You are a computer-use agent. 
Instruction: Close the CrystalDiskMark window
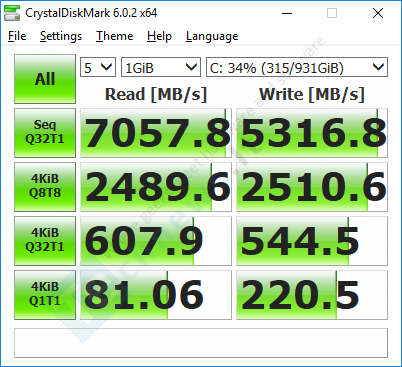[x=378, y=13]
